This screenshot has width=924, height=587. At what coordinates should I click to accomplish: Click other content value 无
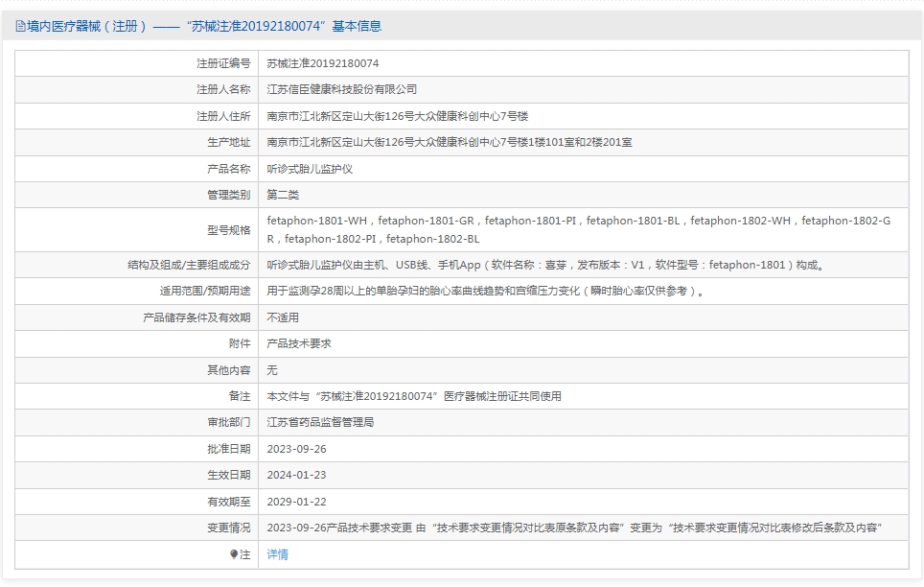(272, 370)
